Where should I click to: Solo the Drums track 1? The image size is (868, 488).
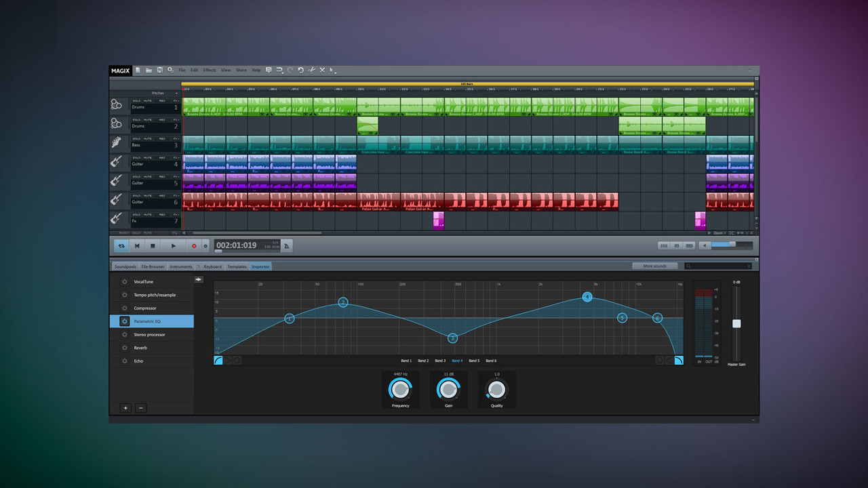(137, 100)
